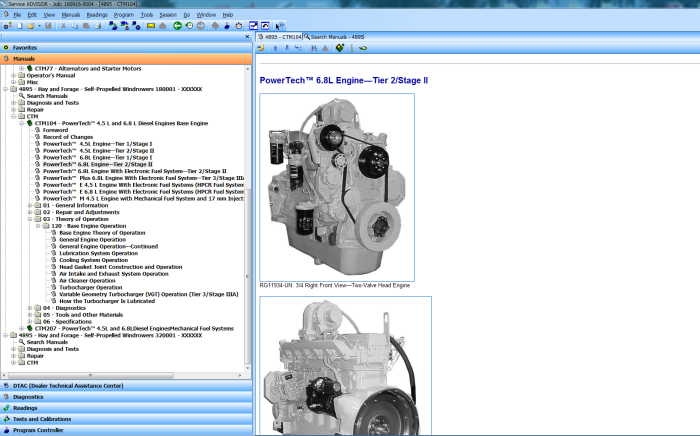The image size is (700, 436).
Task: Click the cut scissors icon
Action: point(63,26)
